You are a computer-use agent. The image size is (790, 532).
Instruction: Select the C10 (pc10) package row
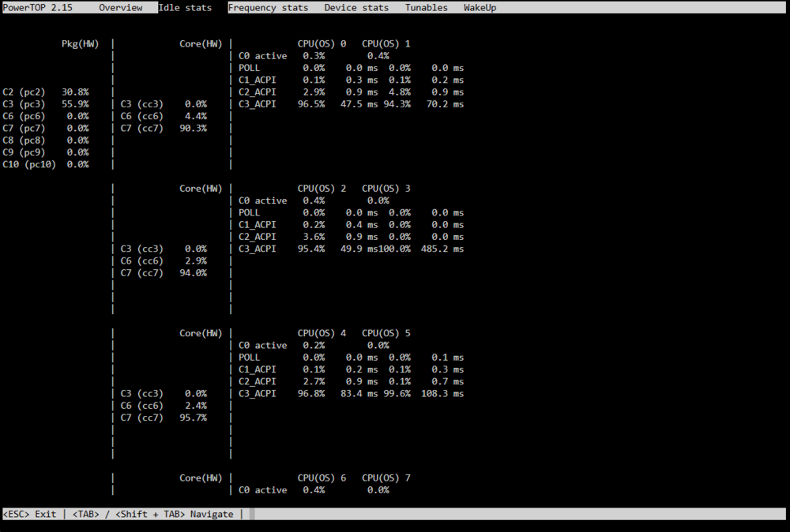[x=46, y=165]
